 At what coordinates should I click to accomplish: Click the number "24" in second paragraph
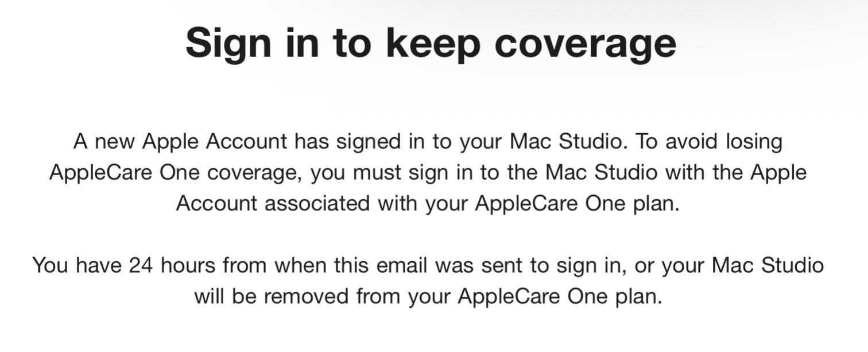tap(141, 265)
